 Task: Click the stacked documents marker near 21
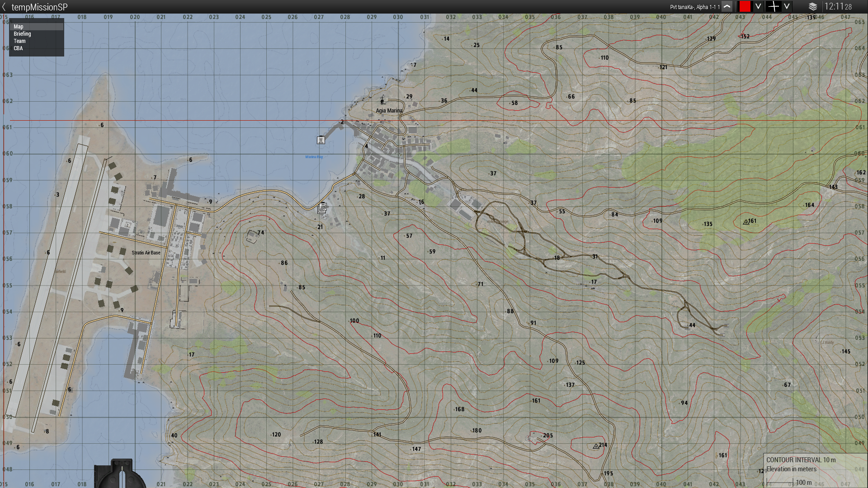(322, 208)
